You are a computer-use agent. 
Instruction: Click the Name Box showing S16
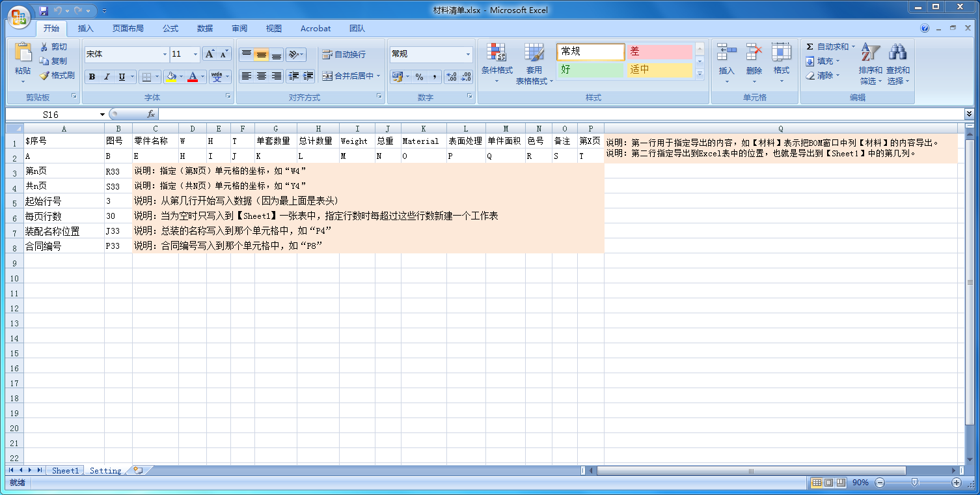pyautogui.click(x=52, y=115)
